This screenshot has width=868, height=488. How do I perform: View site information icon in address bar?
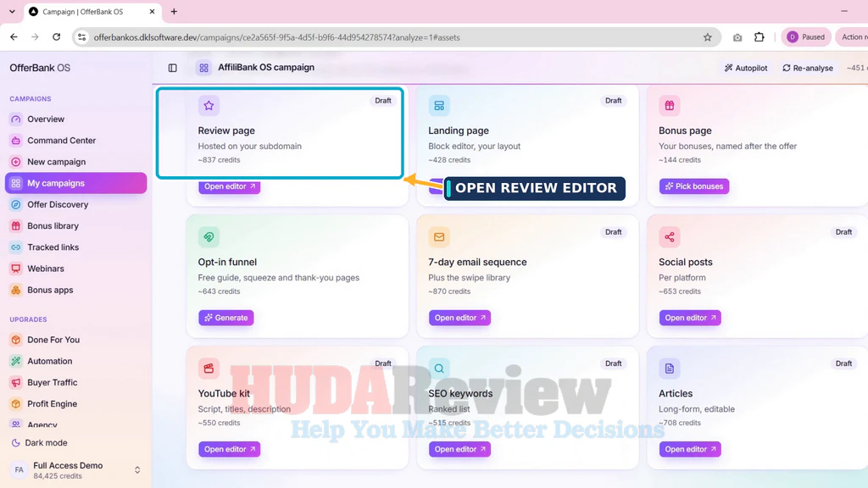82,37
